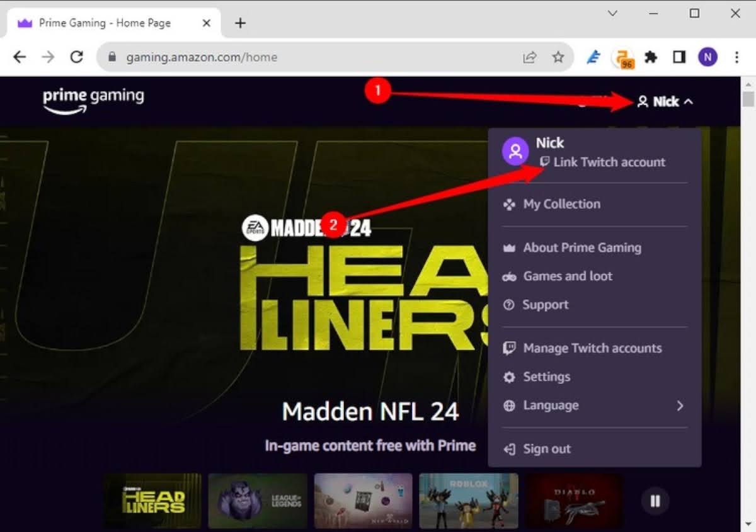The height and width of the screenshot is (532, 756).
Task: Pause the featured carousel
Action: coord(655,501)
